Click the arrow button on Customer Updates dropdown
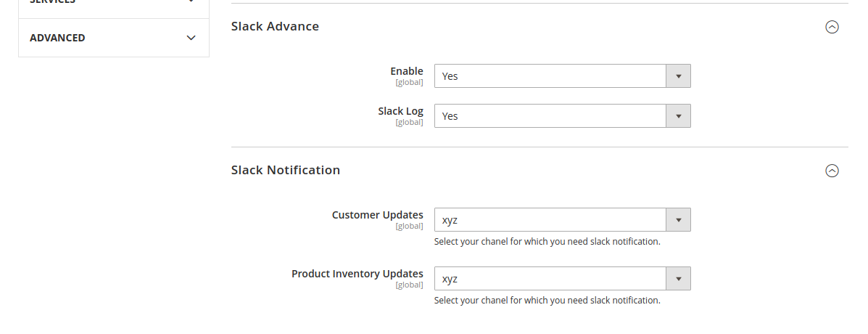 (678, 220)
